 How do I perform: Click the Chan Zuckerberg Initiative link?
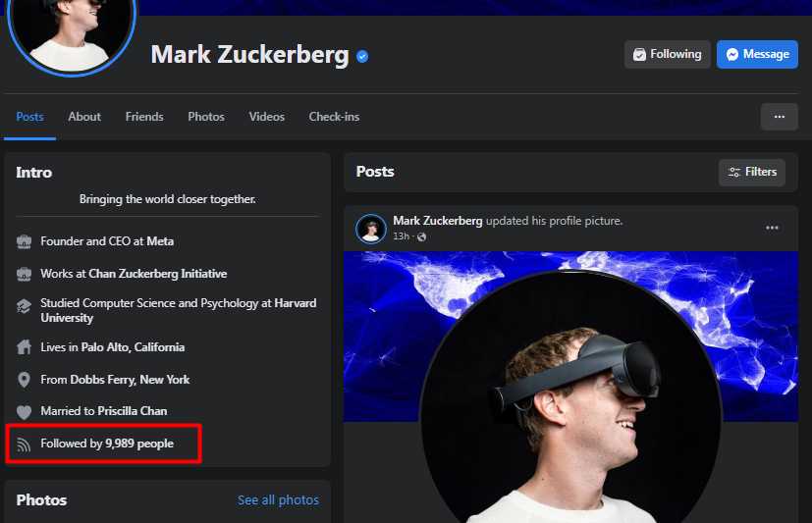[x=157, y=274]
